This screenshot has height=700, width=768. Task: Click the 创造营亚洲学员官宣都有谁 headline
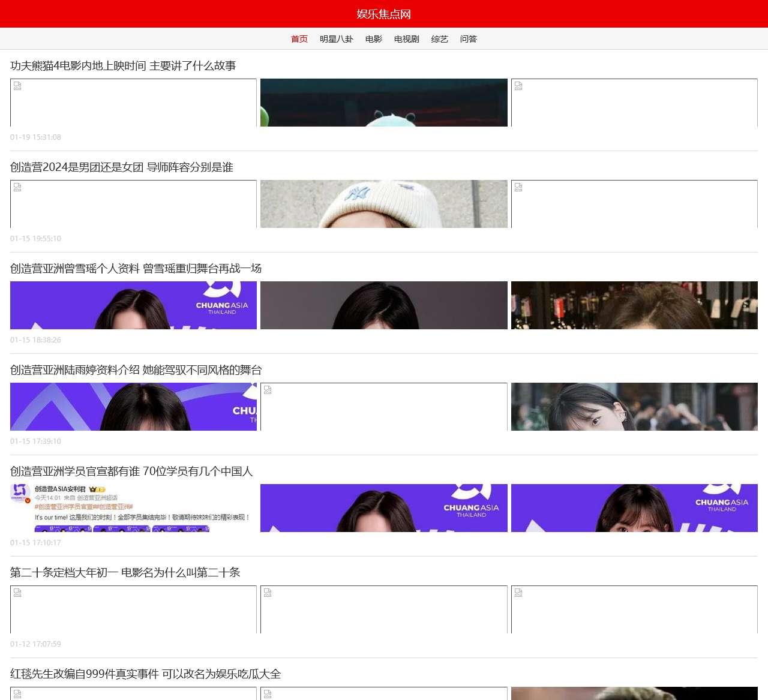pyautogui.click(x=131, y=471)
